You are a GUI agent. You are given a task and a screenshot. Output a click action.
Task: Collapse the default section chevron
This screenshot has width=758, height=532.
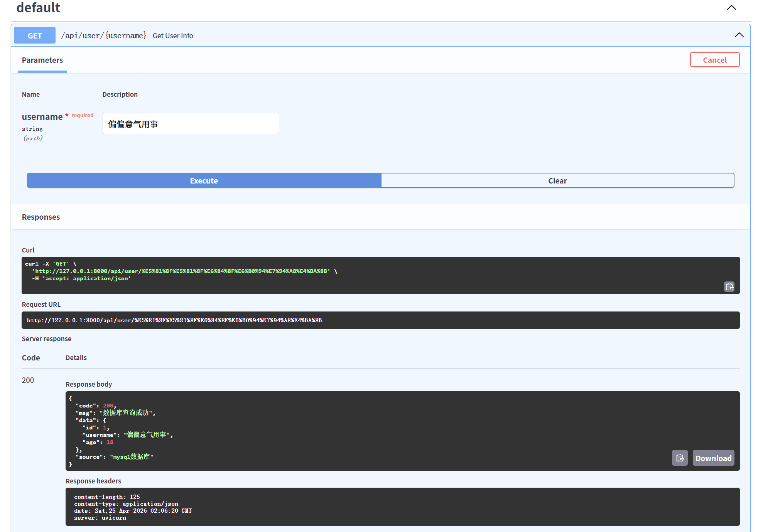[731, 8]
